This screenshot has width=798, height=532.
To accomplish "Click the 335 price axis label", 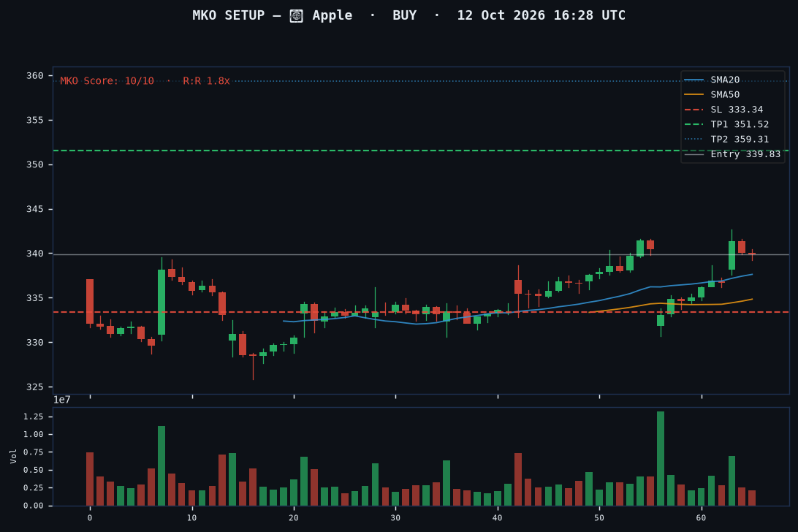I will [35, 298].
